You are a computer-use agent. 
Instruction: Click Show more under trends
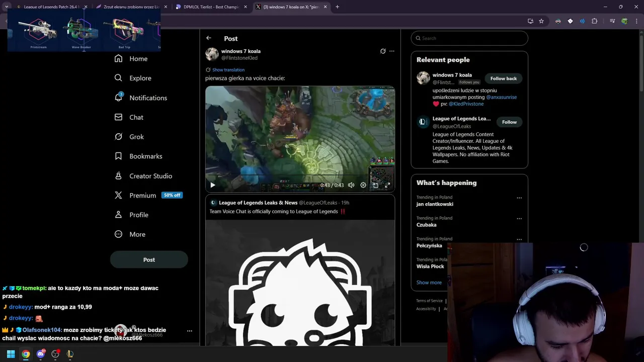click(429, 283)
